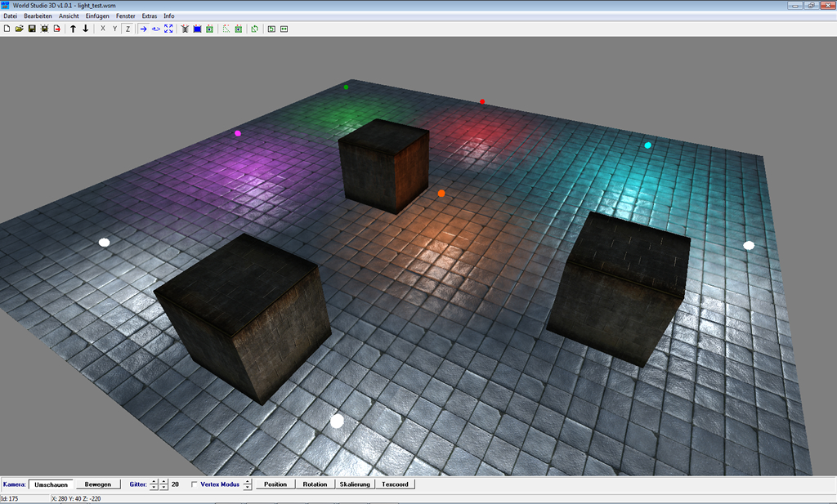Click the small cube in the scene center
The image size is (837, 504).
coord(384,166)
